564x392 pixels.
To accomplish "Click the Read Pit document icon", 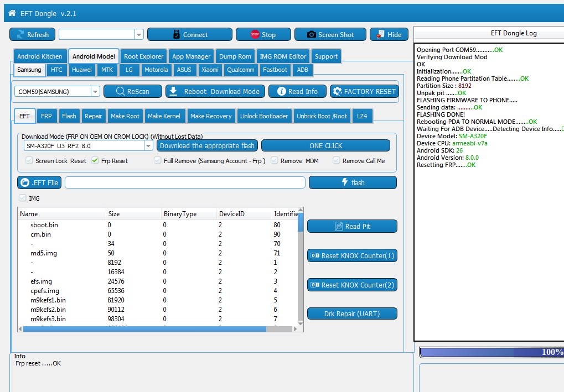I will click(339, 226).
